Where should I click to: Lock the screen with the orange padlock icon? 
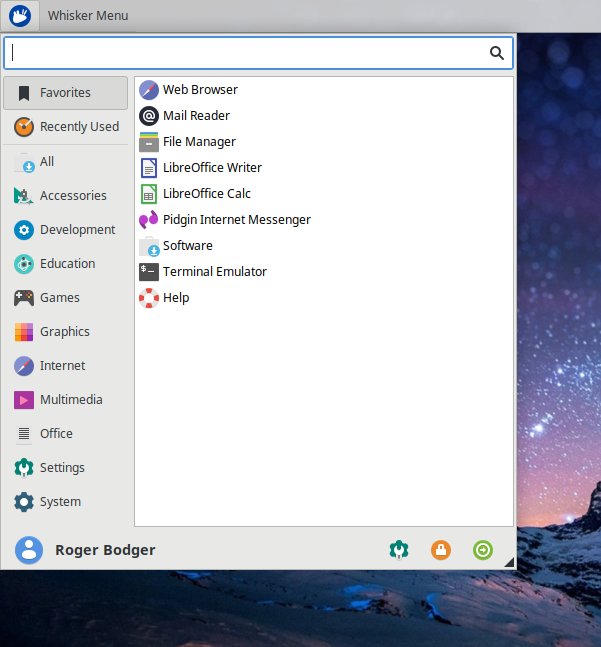[x=441, y=550]
